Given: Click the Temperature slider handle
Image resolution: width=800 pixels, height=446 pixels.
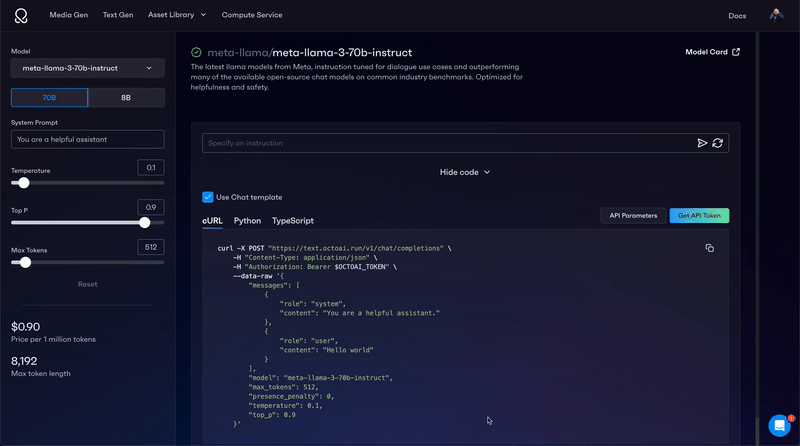Looking at the screenshot, I should coord(24,183).
